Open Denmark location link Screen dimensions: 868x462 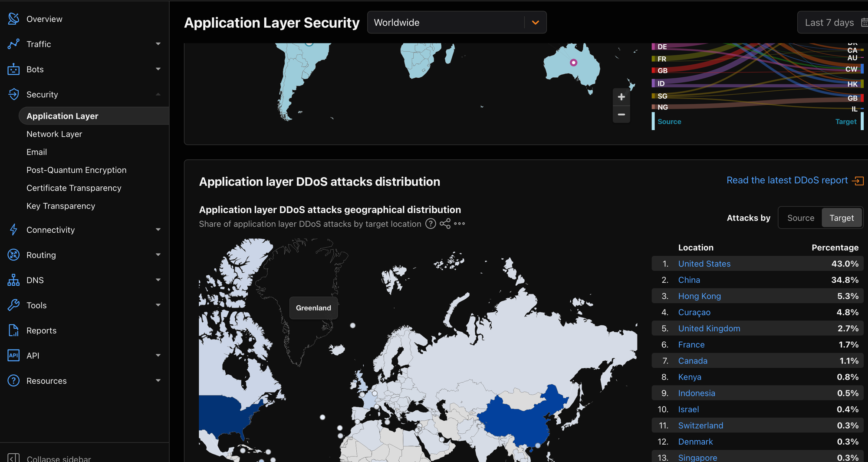695,442
